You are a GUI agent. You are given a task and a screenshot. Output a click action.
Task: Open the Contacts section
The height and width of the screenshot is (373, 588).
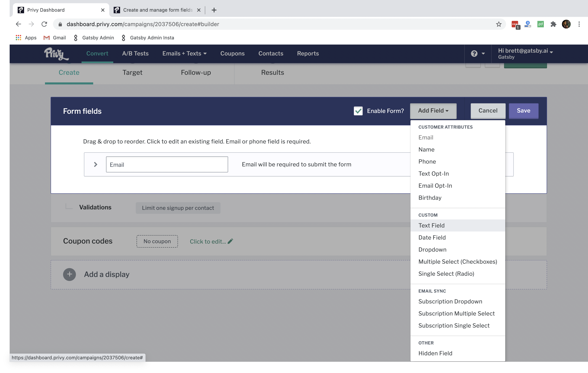click(x=271, y=53)
